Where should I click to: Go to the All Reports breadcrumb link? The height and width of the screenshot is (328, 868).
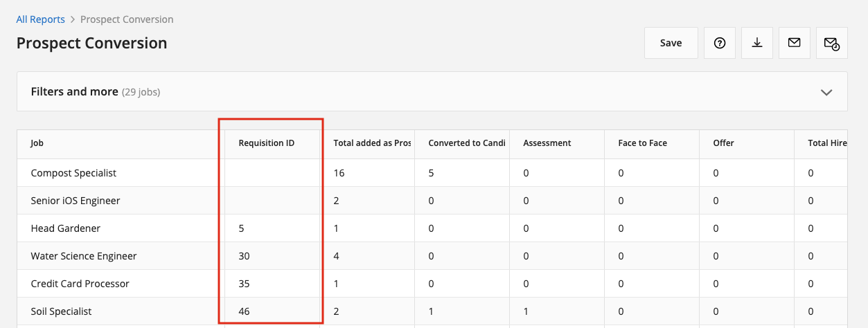(x=41, y=19)
